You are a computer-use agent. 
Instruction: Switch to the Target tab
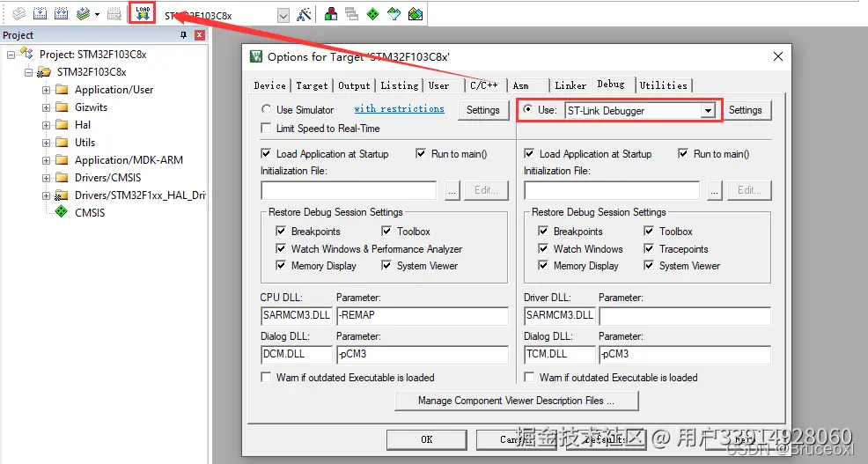[312, 85]
